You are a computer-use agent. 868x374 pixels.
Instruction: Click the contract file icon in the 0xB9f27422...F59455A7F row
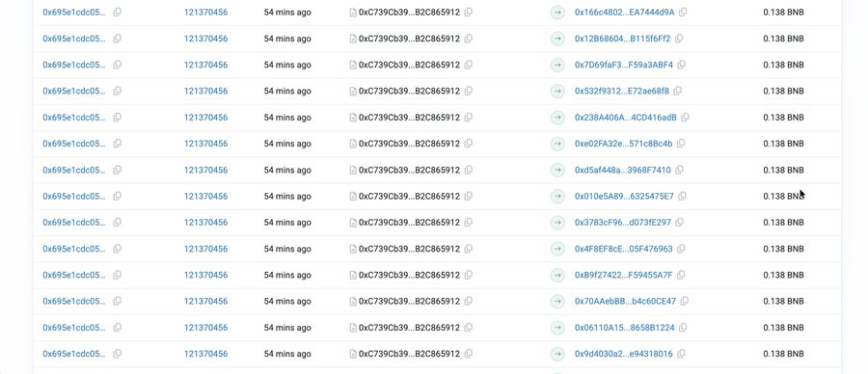[353, 275]
